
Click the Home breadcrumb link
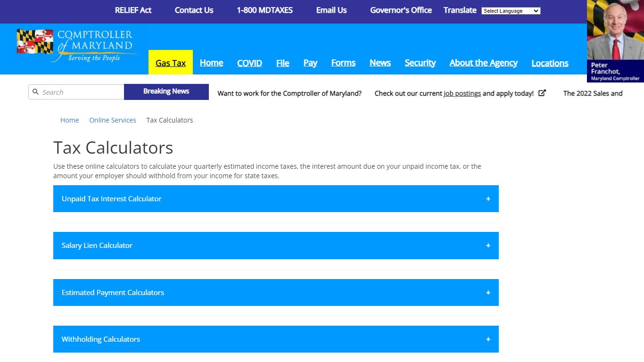70,120
